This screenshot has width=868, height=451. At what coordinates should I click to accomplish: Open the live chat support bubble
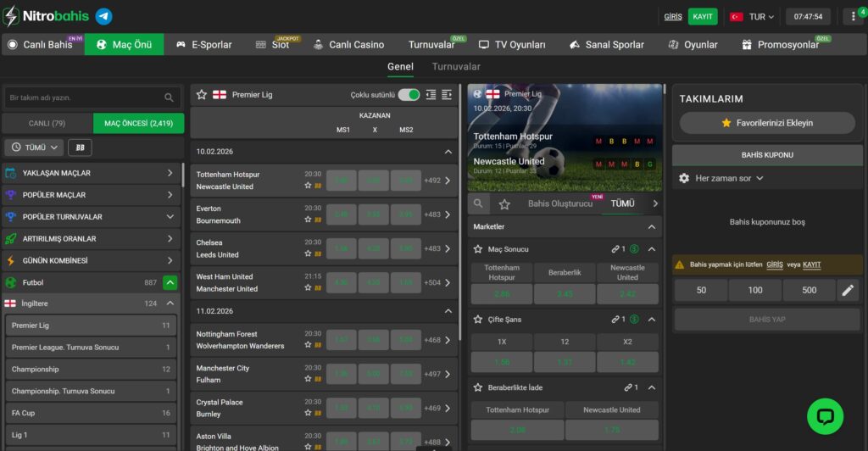coord(825,415)
